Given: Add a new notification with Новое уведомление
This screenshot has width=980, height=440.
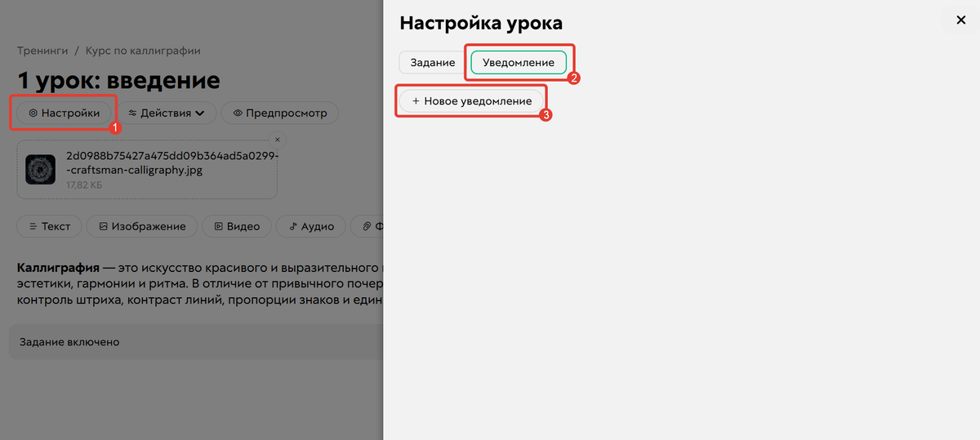Looking at the screenshot, I should tap(471, 100).
